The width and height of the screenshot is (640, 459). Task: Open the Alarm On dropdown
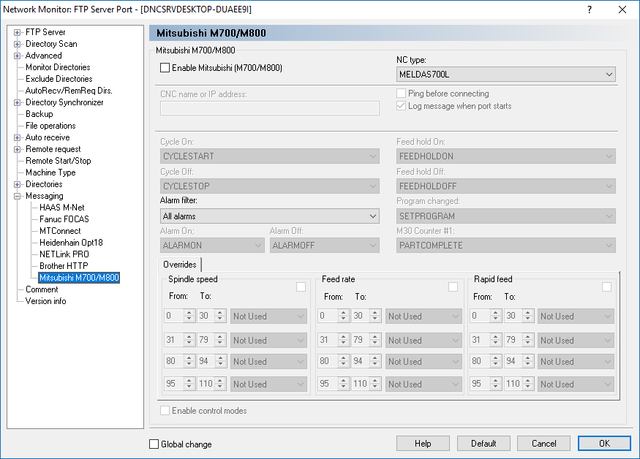[x=212, y=246]
